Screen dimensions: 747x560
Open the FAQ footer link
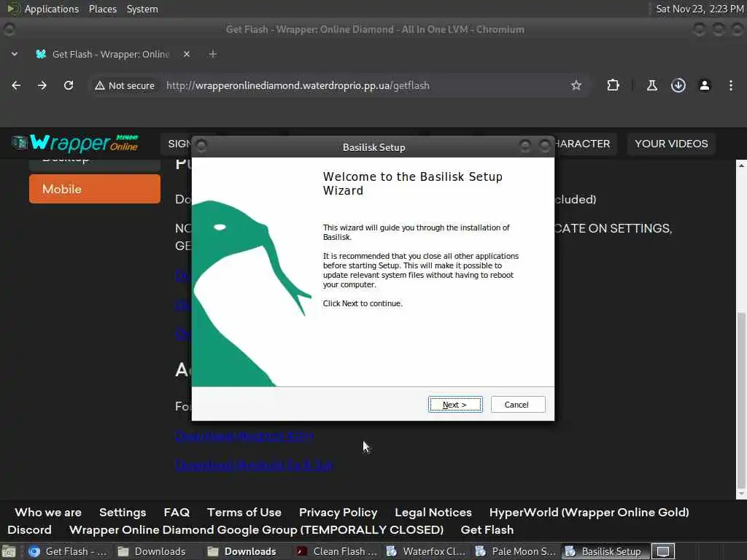coord(177,513)
